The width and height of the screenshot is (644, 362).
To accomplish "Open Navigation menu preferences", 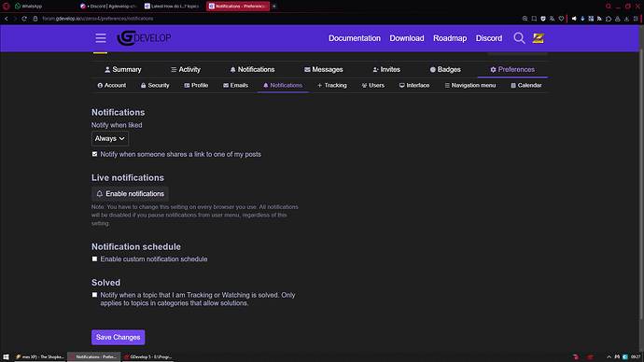I will [x=469, y=86].
